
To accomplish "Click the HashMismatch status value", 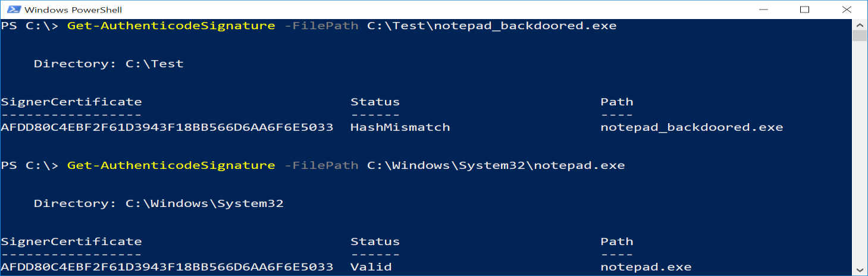I will click(x=400, y=127).
